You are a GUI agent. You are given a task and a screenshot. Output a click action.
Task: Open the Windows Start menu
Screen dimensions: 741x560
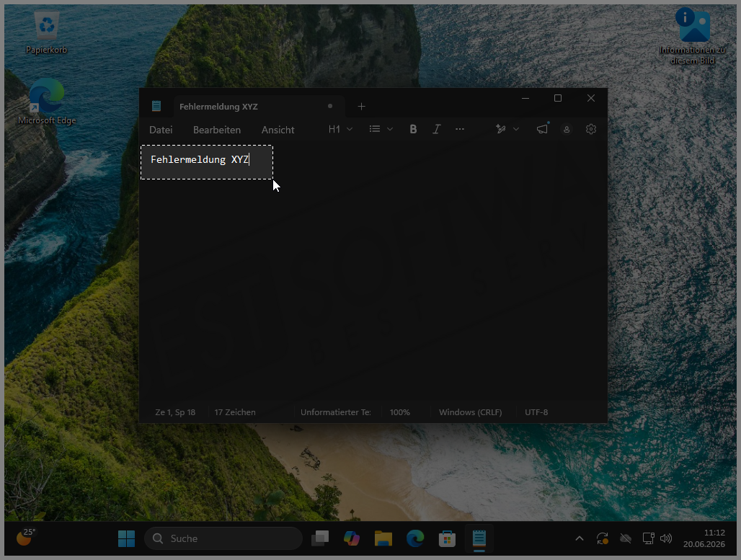tap(126, 538)
